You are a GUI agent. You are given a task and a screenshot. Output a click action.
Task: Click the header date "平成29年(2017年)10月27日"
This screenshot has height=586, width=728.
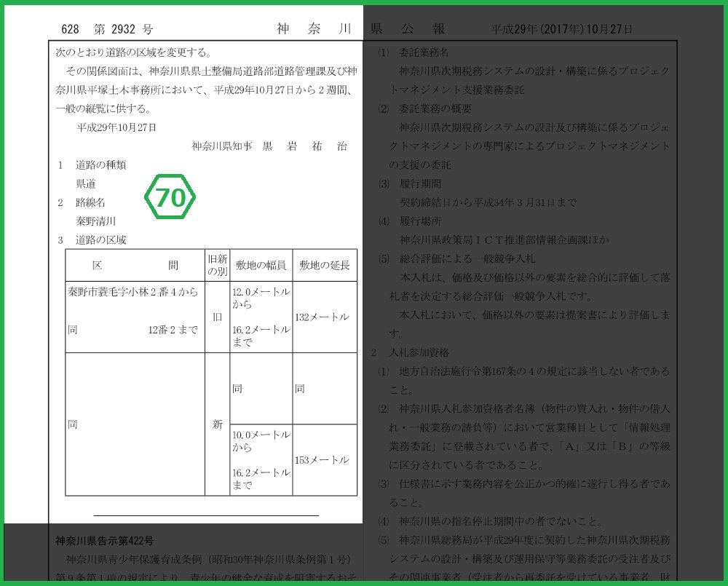tap(562, 29)
